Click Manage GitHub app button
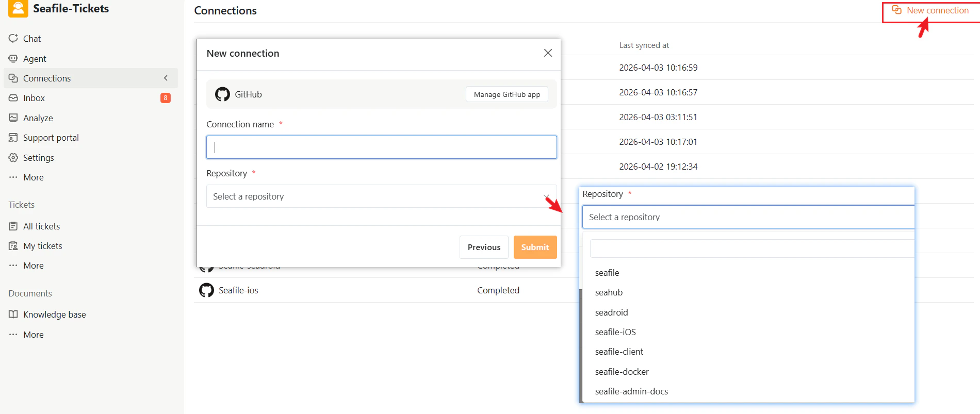The image size is (980, 414). pos(507,94)
